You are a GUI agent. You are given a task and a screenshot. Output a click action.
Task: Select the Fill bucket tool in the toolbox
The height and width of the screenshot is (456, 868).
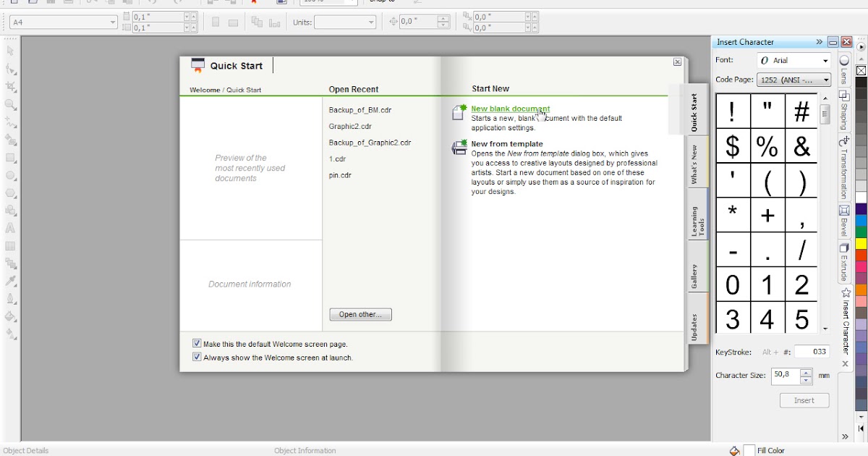click(x=11, y=316)
